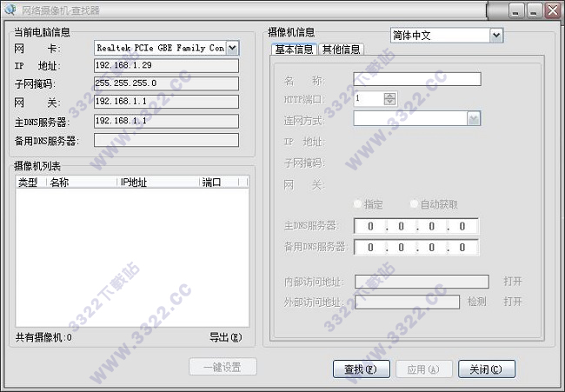Click the 类型 column header
This screenshot has height=392, width=565.
pyautogui.click(x=31, y=183)
